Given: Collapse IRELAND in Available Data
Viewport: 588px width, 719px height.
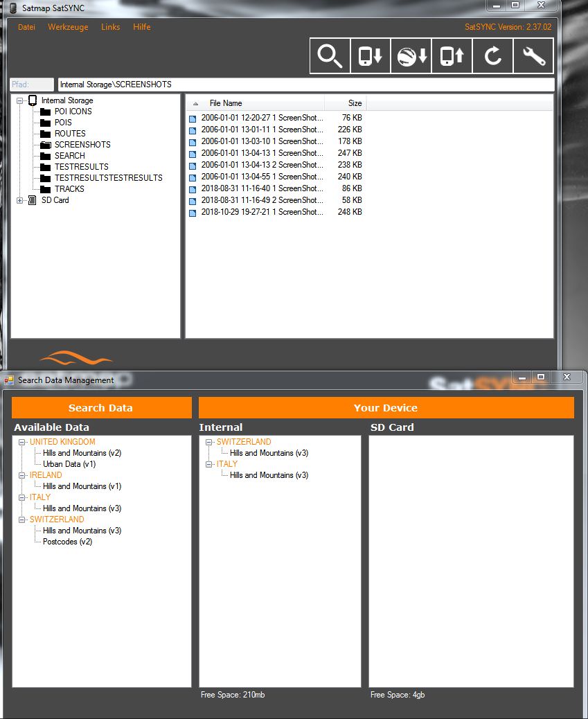Looking at the screenshot, I should point(21,475).
